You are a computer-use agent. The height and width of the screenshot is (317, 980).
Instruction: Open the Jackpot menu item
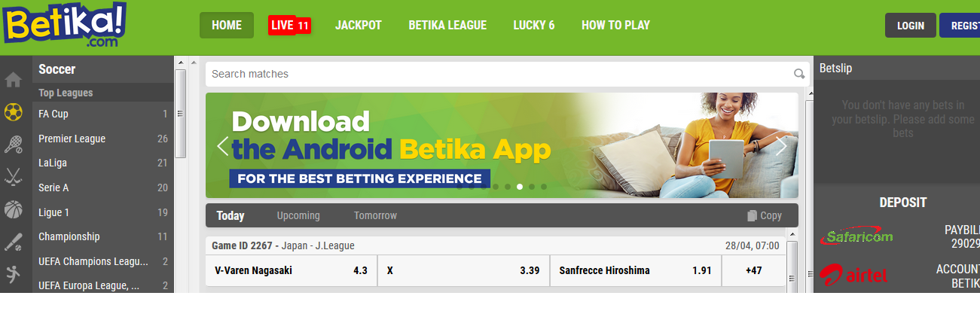click(359, 25)
